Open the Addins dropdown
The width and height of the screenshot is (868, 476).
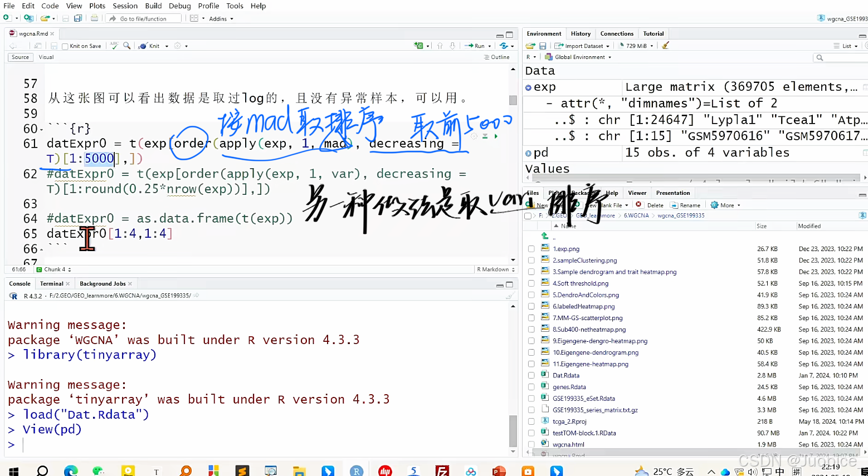point(221,18)
